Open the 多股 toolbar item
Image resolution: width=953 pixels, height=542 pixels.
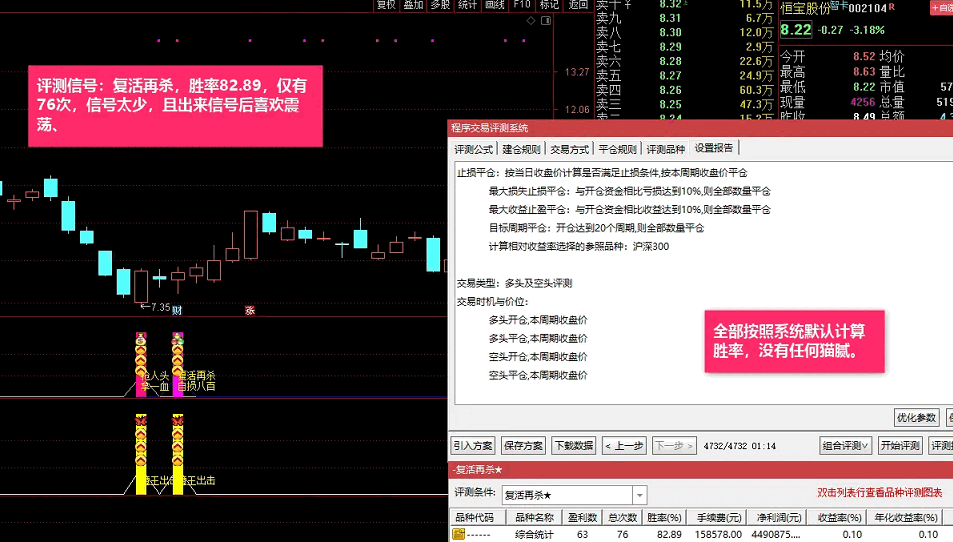440,5
